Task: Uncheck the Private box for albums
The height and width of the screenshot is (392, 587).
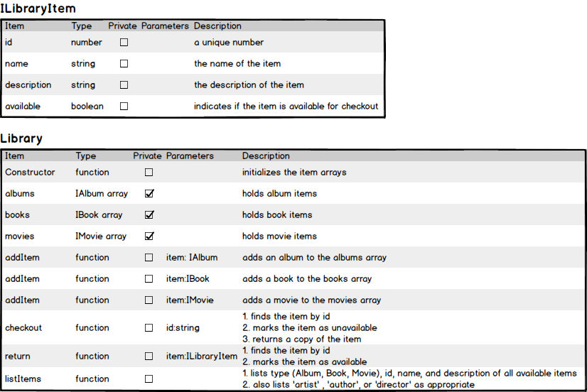Action: 149,193
